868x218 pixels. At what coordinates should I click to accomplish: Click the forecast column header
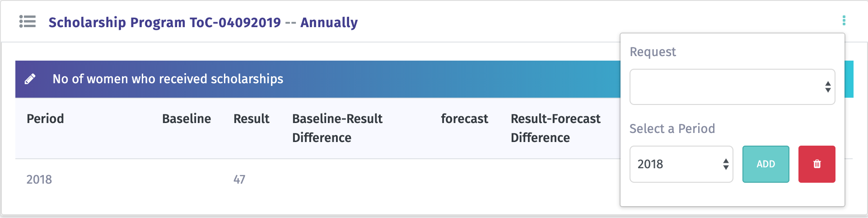tap(464, 118)
